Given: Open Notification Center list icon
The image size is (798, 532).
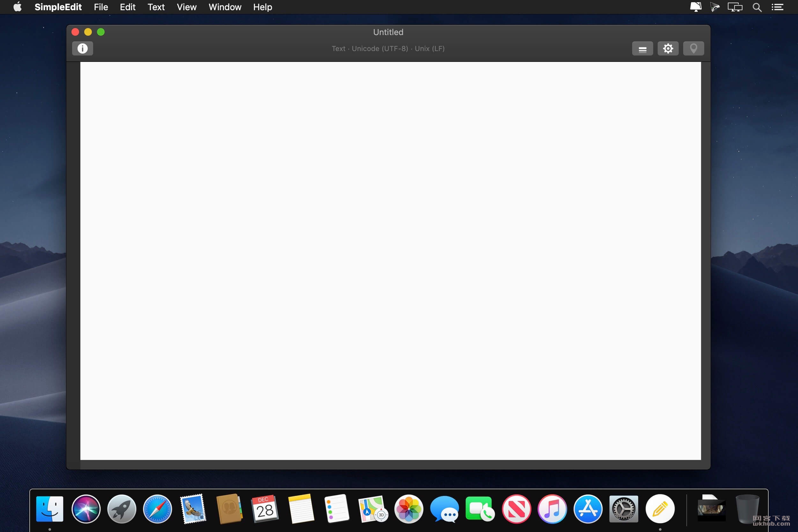Looking at the screenshot, I should coord(777,7).
